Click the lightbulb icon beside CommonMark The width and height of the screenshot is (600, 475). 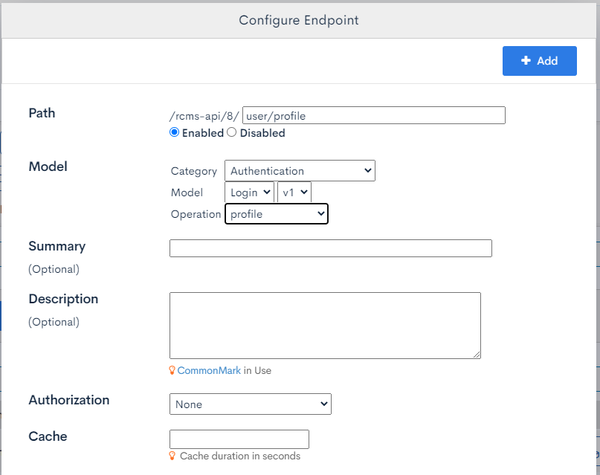(x=172, y=370)
